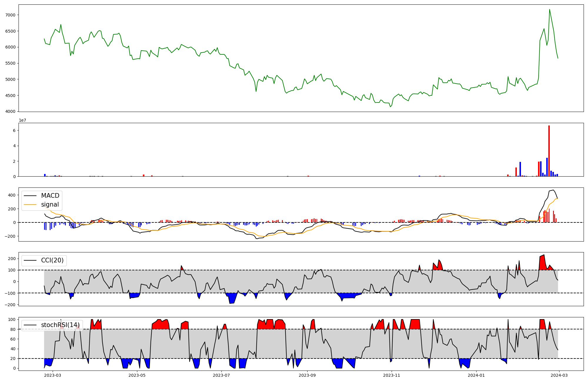This screenshot has height=382, width=588.
Task: Click the 2024-01 x-axis date label
Action: 476,375
